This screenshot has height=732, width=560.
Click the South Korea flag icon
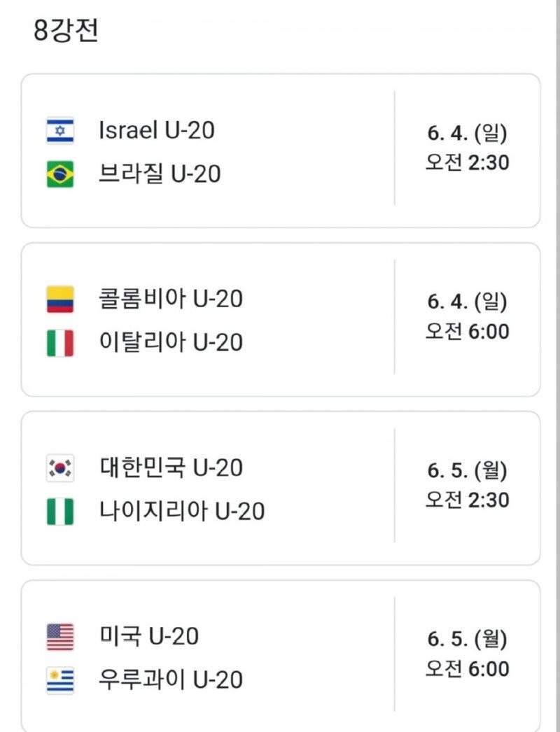[60, 467]
